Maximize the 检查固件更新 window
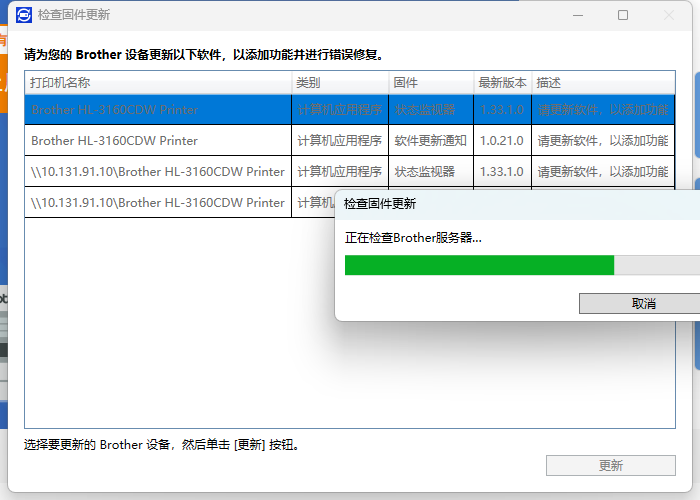Viewport: 700px width, 500px height. click(x=623, y=15)
